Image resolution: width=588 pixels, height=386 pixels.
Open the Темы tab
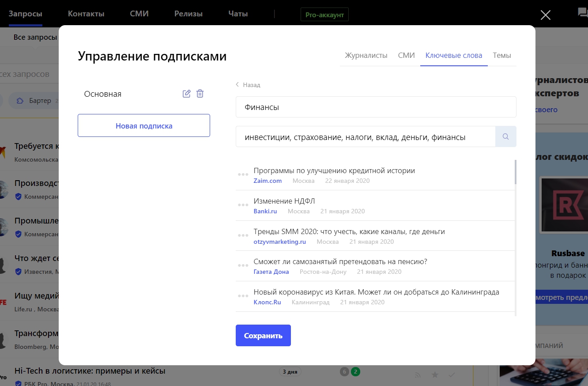click(x=502, y=56)
